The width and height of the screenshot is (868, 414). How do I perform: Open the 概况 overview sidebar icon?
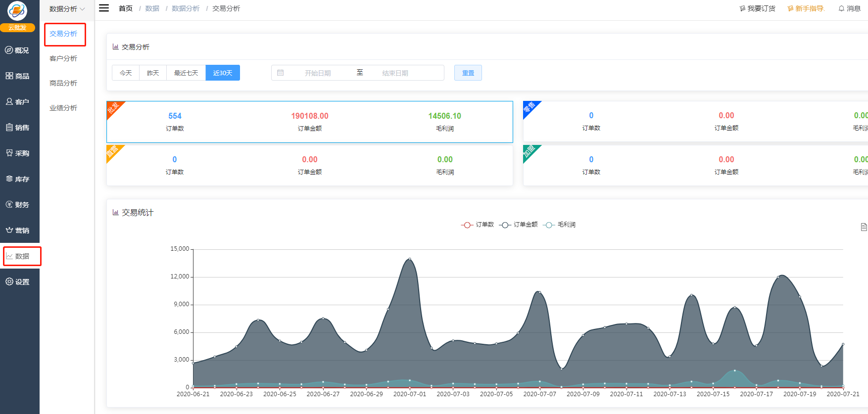17,50
